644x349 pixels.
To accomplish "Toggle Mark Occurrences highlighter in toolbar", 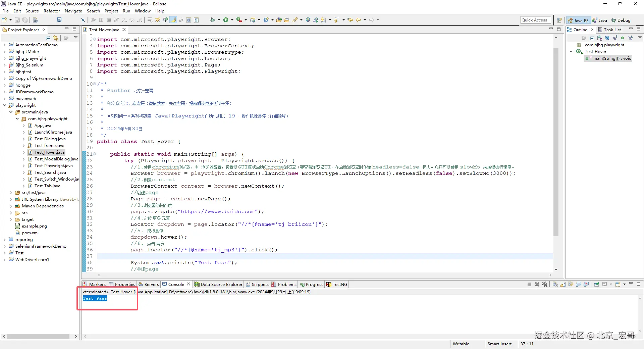I will [173, 20].
